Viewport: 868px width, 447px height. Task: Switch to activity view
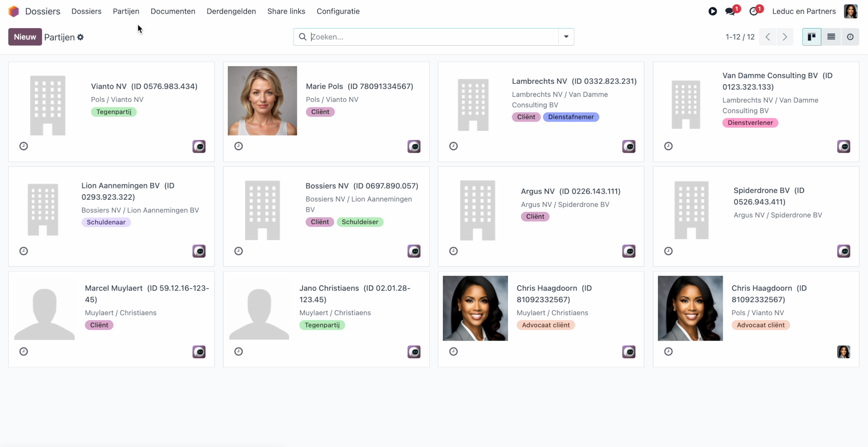pyautogui.click(x=850, y=37)
